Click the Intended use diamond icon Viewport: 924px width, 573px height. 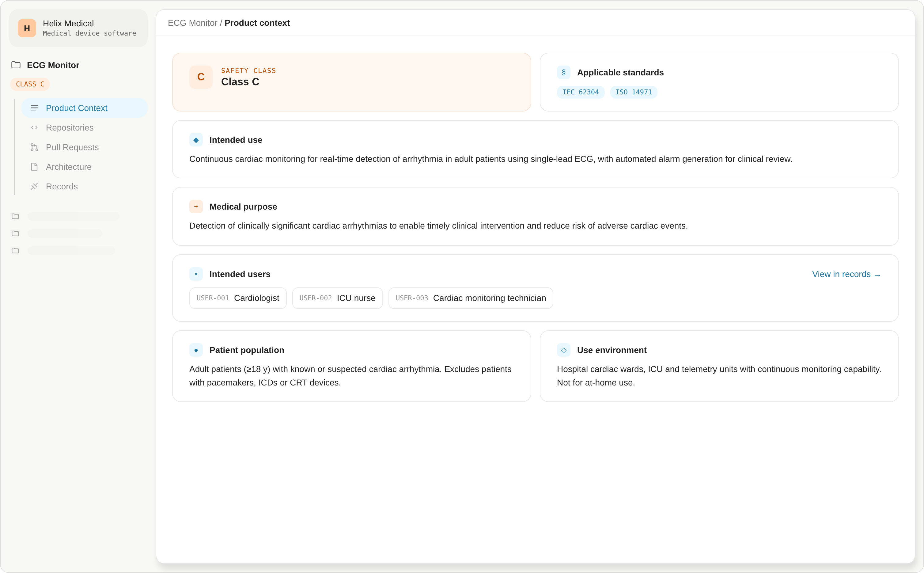point(196,140)
